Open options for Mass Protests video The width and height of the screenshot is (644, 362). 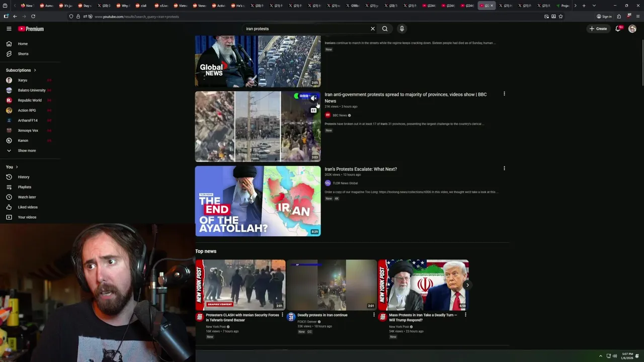point(465,315)
